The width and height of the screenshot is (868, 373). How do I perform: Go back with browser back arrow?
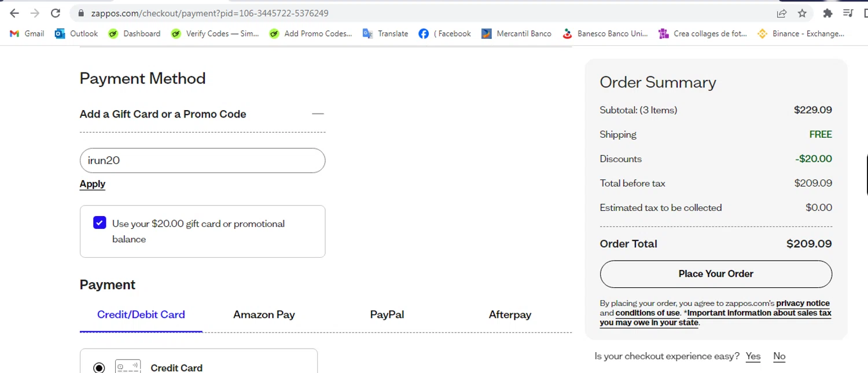(14, 13)
